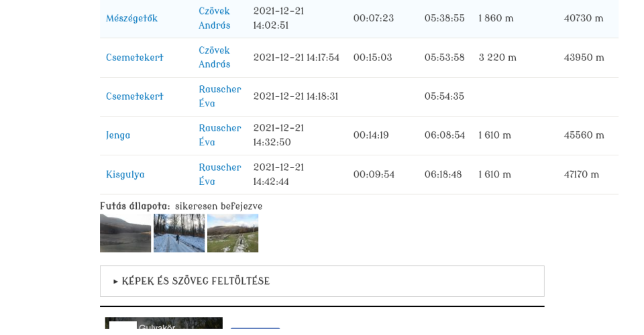
Task: Open the green hill landscape photo thumbnail
Action: [x=233, y=233]
